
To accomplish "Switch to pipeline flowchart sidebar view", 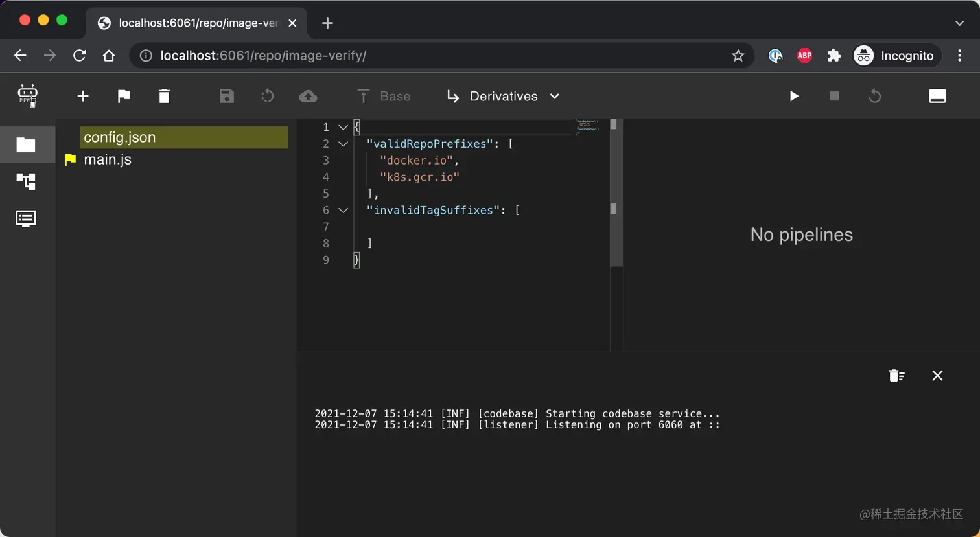I will pos(26,181).
